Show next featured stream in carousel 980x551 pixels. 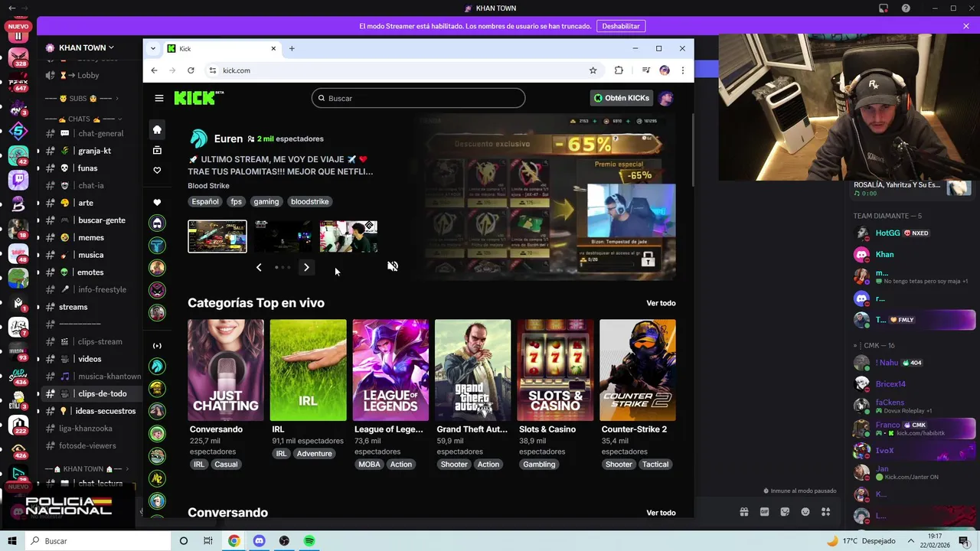306,267
